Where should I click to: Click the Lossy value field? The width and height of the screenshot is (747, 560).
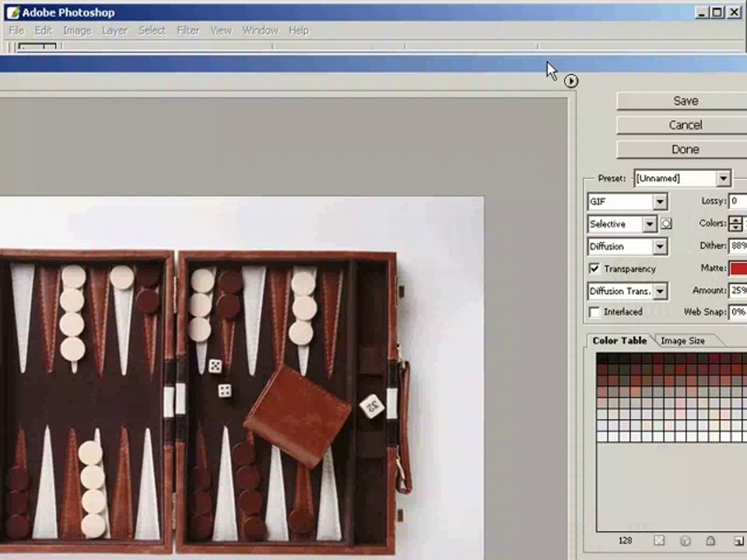tap(738, 201)
